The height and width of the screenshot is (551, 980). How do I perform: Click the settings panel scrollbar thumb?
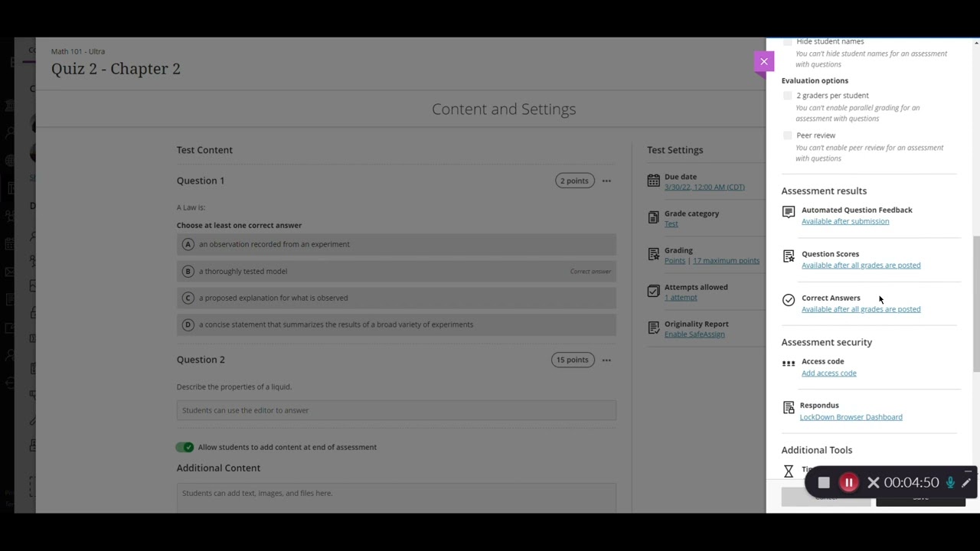pyautogui.click(x=975, y=304)
